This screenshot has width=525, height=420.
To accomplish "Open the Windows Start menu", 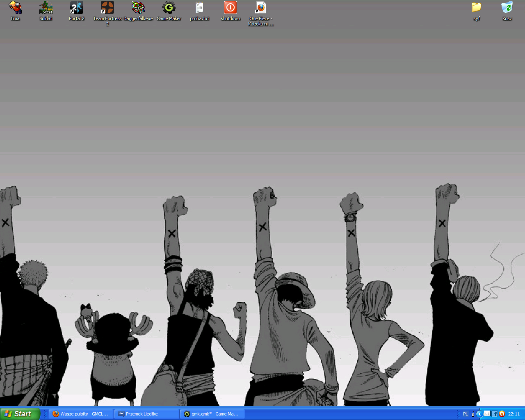I will click(20, 414).
